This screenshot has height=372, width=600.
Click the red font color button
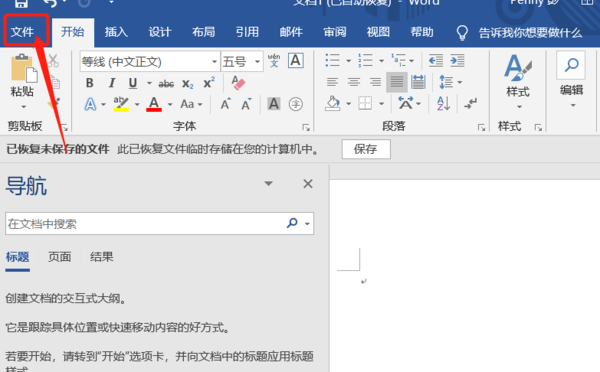[x=154, y=104]
